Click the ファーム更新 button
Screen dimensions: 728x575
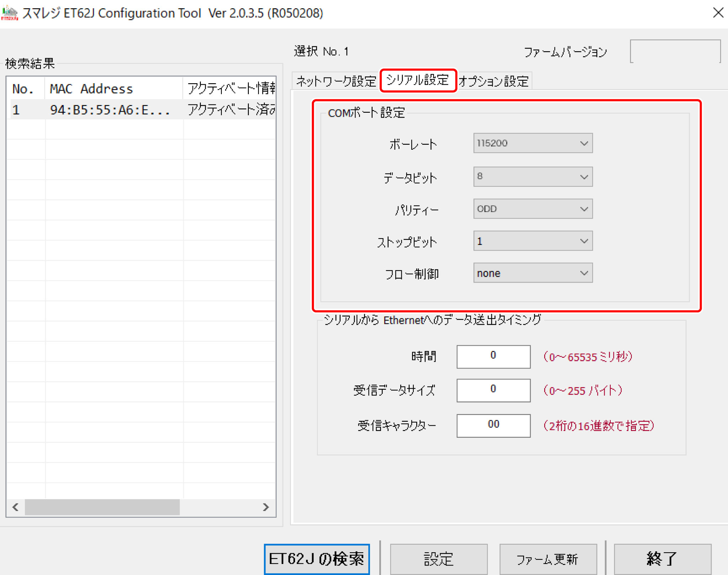[x=547, y=559]
